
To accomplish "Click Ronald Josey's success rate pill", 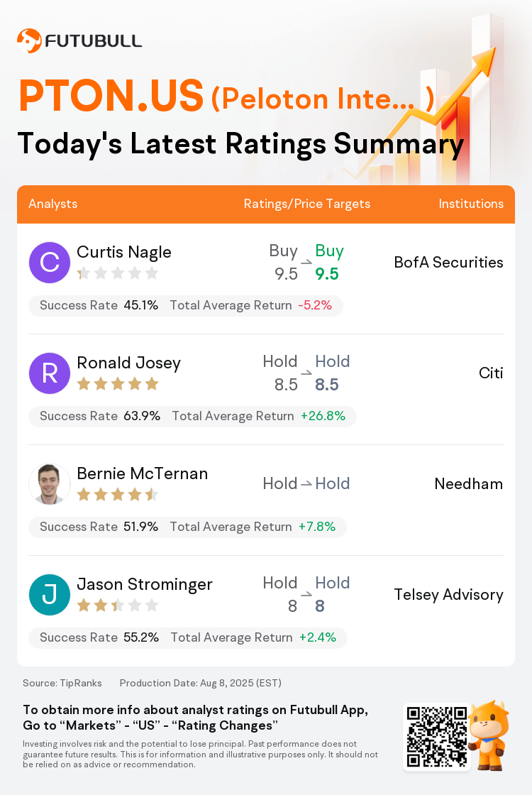I will pos(192,416).
